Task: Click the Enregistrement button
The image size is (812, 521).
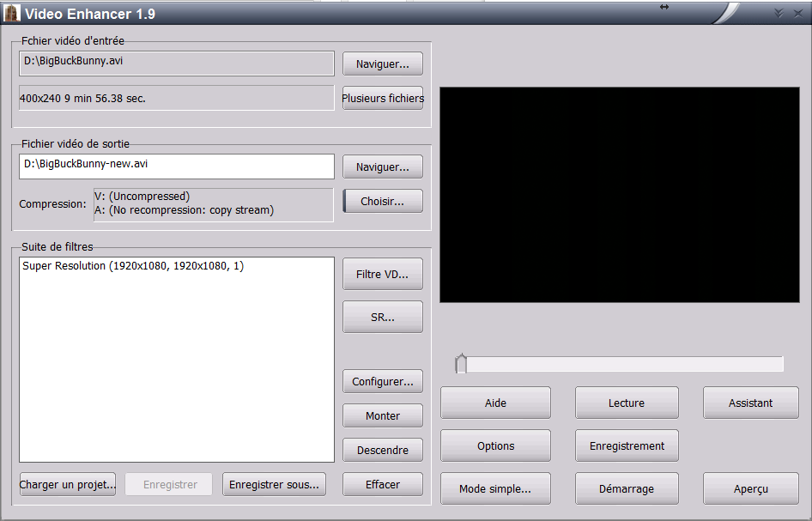Action: 627,445
